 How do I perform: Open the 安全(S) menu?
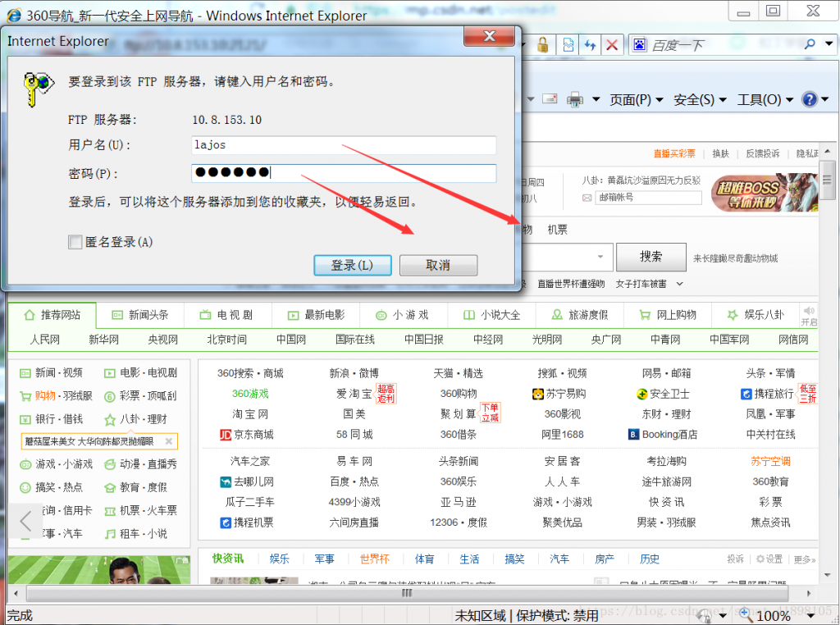[x=700, y=99]
